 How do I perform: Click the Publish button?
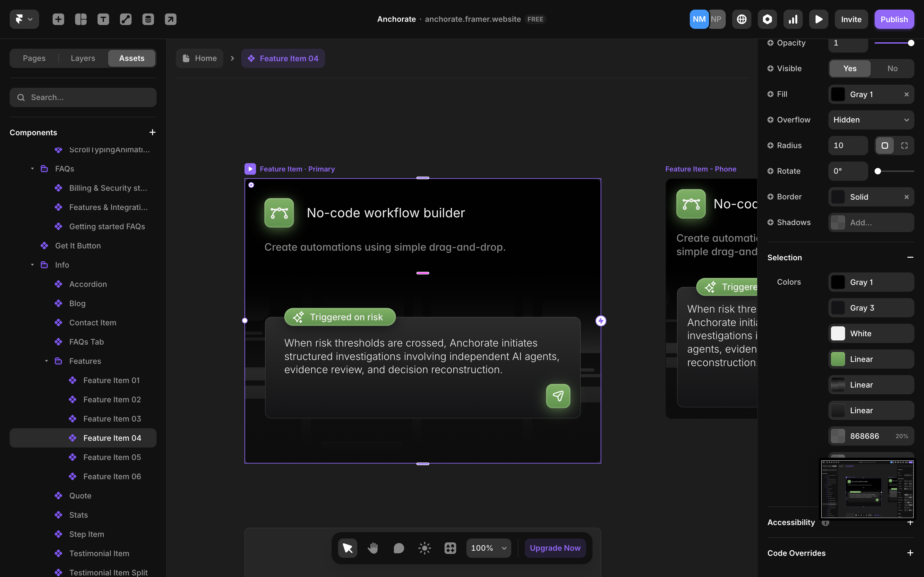894,19
